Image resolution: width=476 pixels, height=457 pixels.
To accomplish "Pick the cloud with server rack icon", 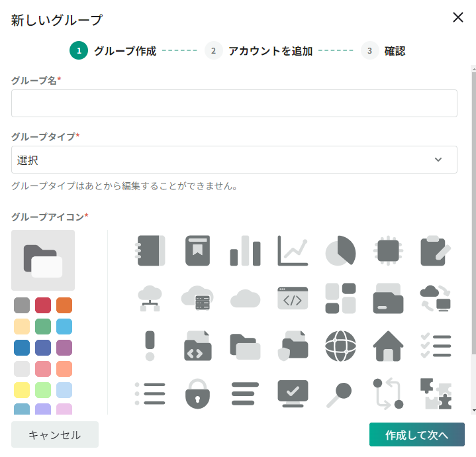I will coord(198,298).
